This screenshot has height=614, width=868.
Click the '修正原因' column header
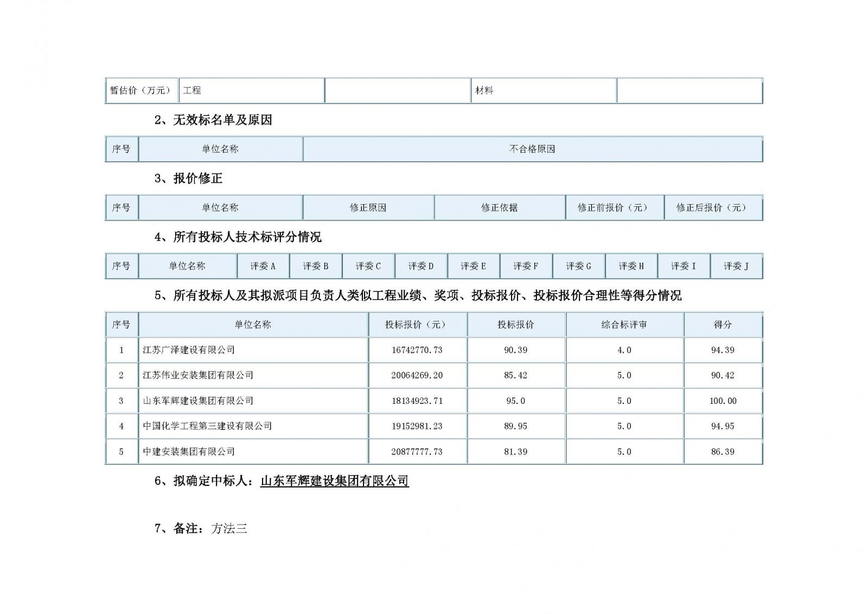pyautogui.click(x=368, y=208)
